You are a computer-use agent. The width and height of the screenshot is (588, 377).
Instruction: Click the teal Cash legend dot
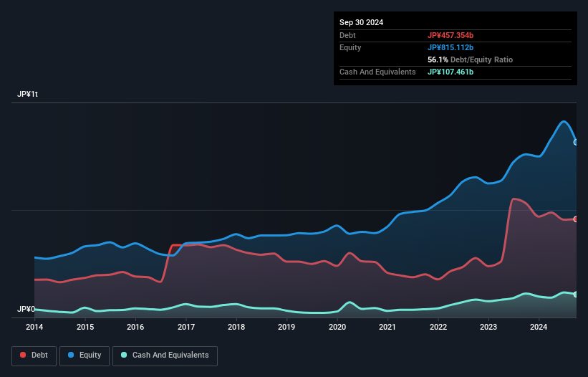[124, 355]
